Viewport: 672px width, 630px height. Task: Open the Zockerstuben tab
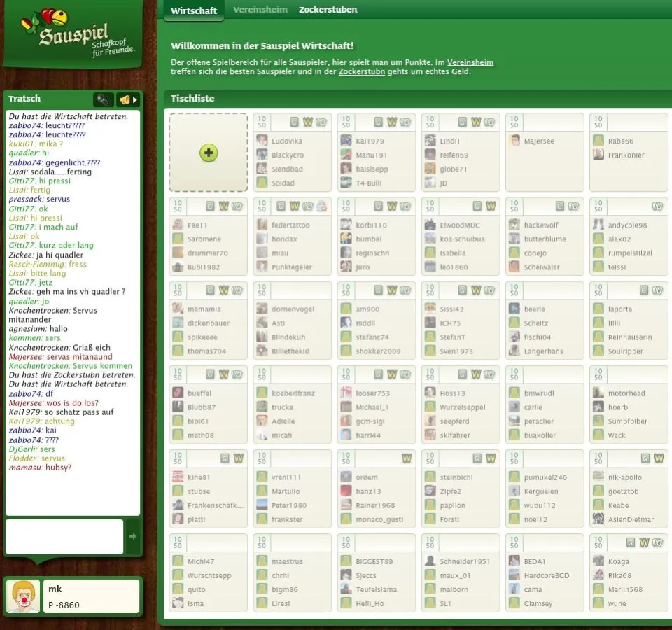click(328, 10)
